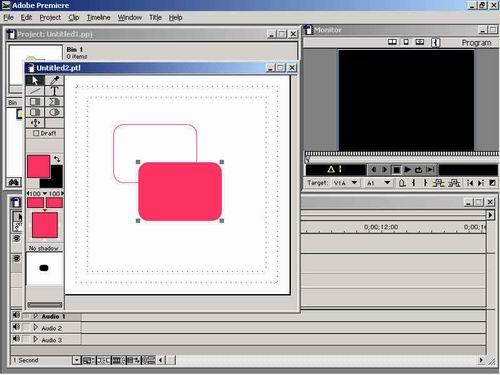Expand the Audio 3 track triangle

click(36, 340)
